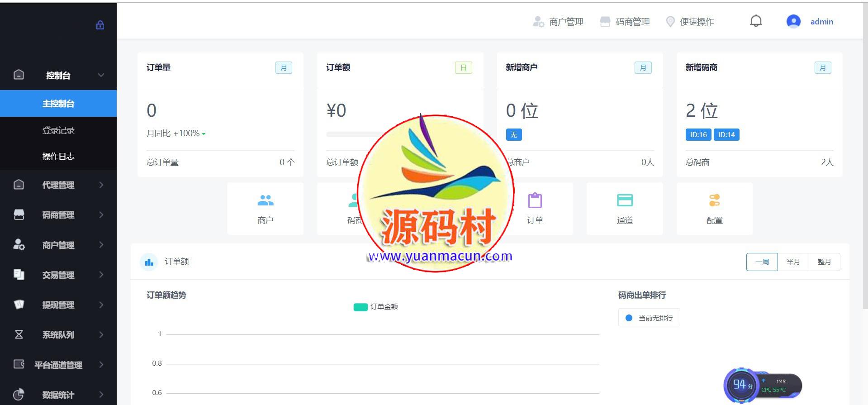Click the 订单额 bar chart icon
868x405 pixels.
click(x=149, y=262)
